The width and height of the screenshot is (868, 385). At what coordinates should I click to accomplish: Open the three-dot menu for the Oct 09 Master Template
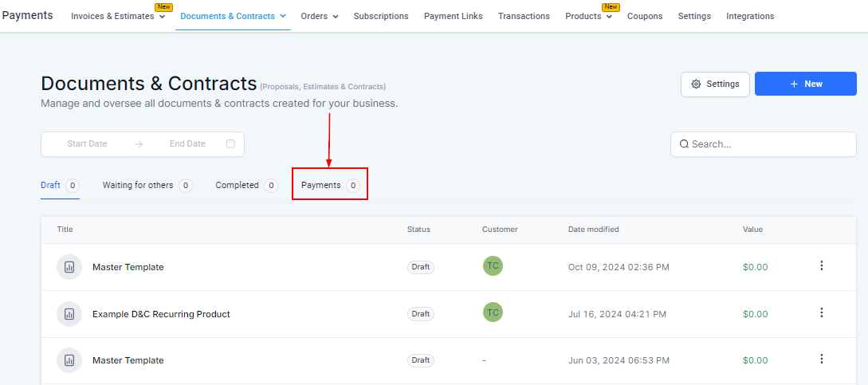click(822, 266)
